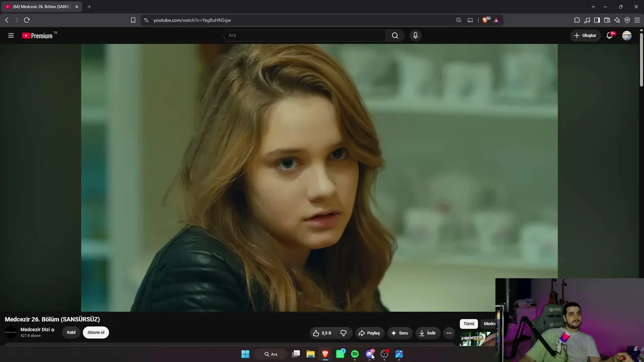Click the Soru ask button

click(x=399, y=333)
